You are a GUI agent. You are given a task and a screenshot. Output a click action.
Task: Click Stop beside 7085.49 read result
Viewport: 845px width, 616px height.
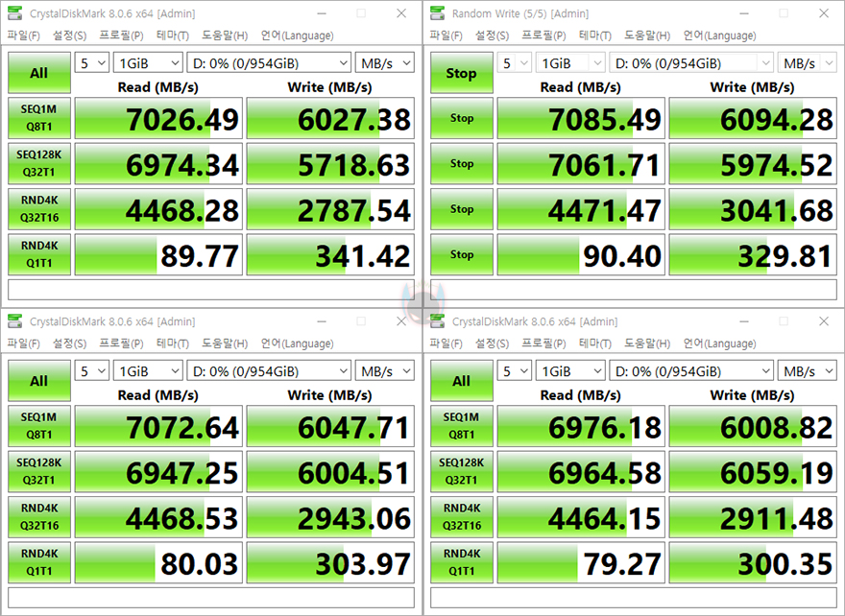coord(461,118)
